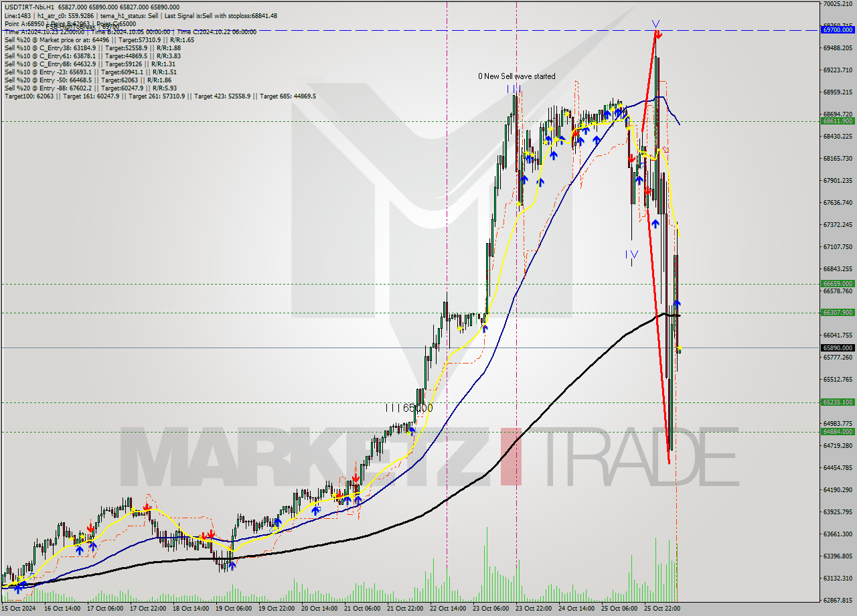Click the 69700.000 blue price level tag
Screen dimensions: 857x616
838,30
